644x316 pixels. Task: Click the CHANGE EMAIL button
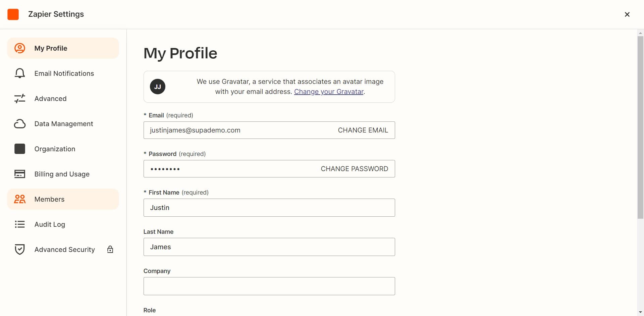(363, 130)
